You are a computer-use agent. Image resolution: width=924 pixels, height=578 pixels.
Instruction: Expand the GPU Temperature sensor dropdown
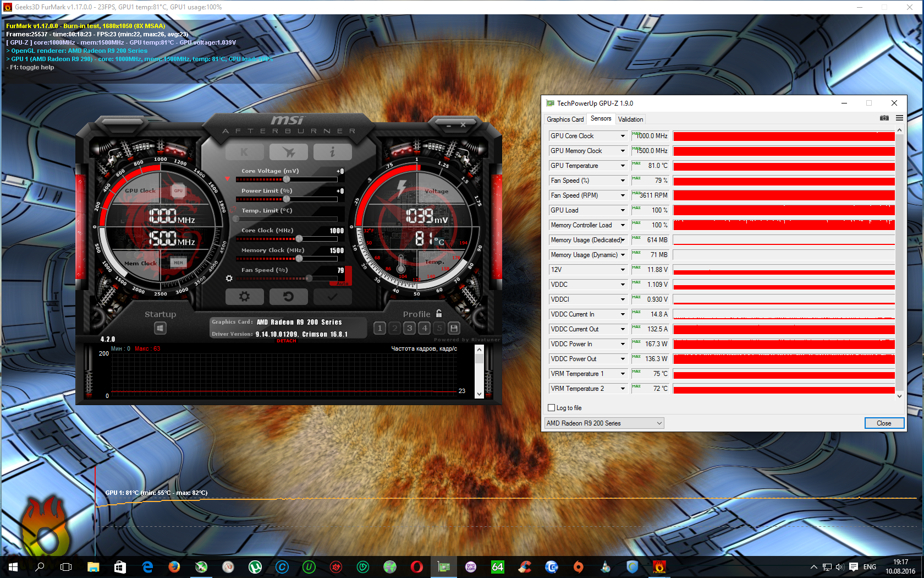pyautogui.click(x=623, y=166)
